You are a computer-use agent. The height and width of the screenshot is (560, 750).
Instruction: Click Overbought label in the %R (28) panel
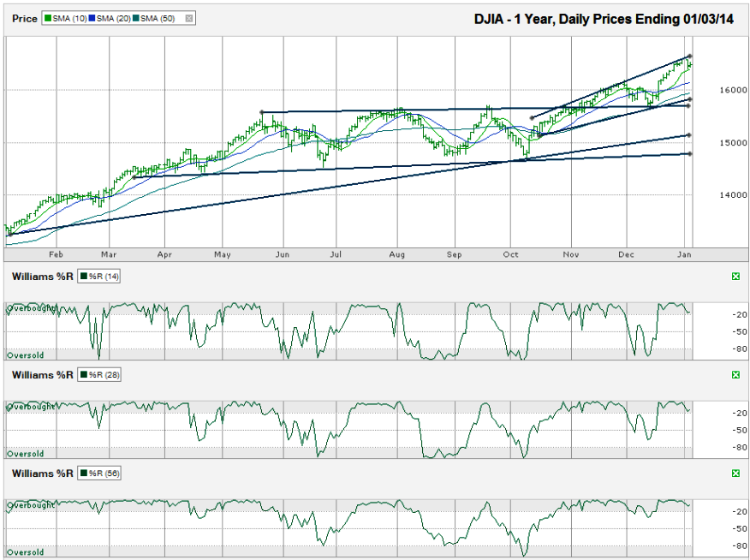(31, 407)
